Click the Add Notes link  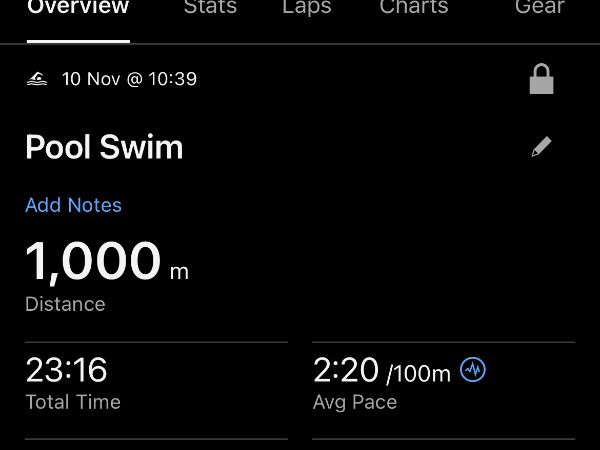pyautogui.click(x=73, y=205)
